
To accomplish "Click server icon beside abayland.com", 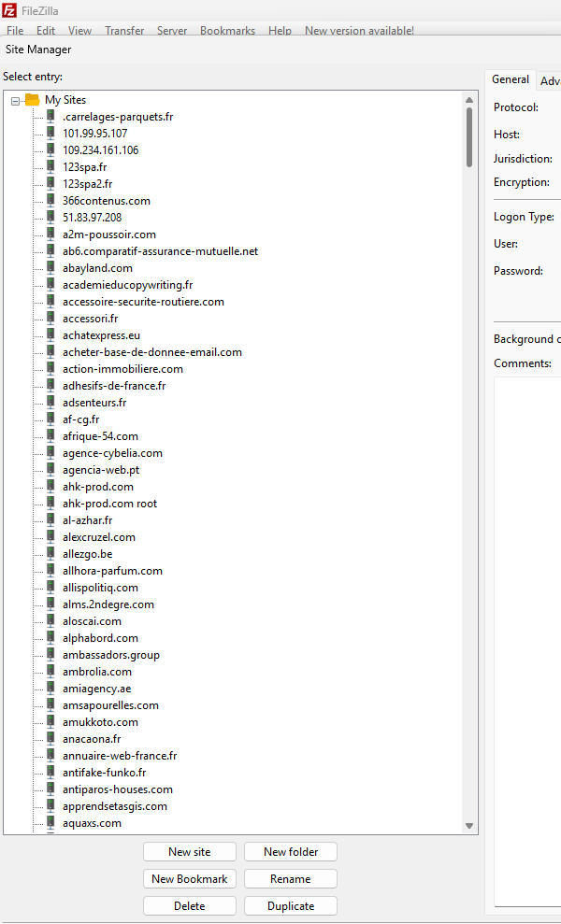I will 51,267.
